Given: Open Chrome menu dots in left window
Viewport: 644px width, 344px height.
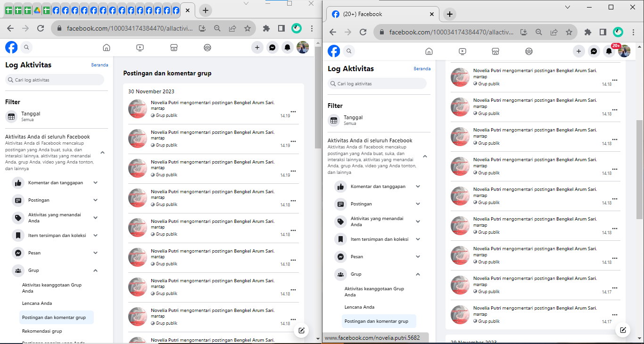Looking at the screenshot, I should click(x=312, y=28).
